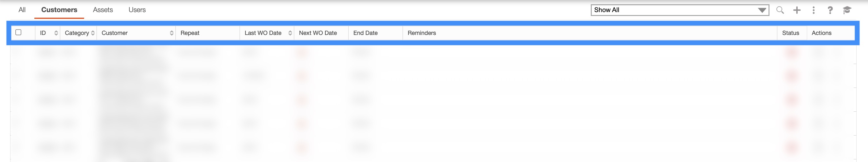Switch to the All tab

click(x=22, y=10)
